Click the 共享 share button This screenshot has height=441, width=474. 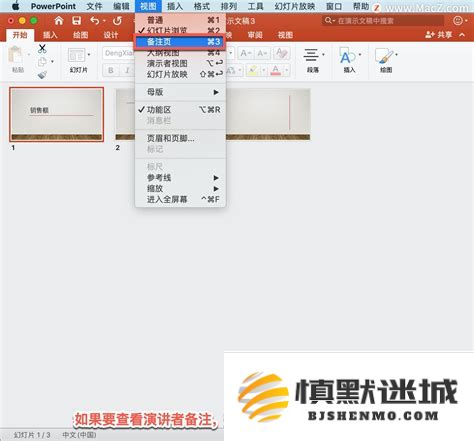pos(439,35)
